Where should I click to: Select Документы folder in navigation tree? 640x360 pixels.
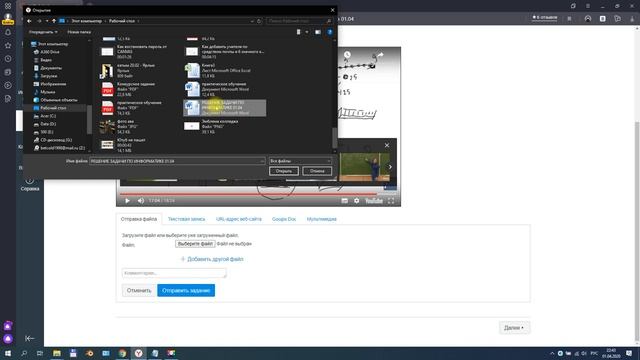(51, 68)
